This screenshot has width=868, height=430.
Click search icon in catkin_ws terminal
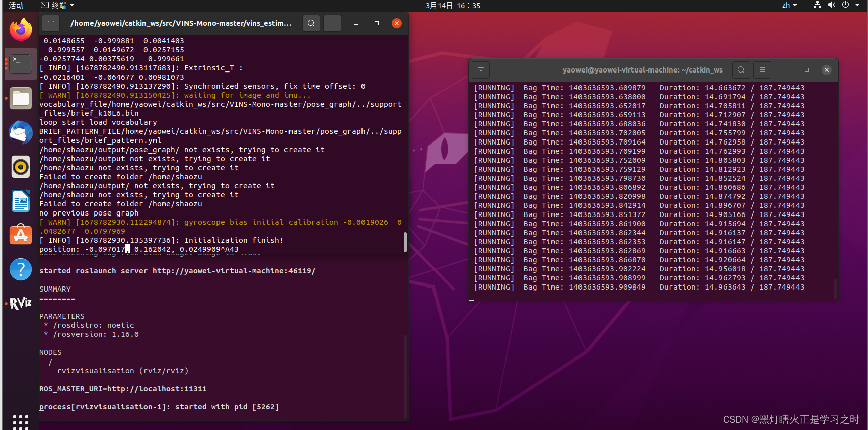tap(741, 70)
